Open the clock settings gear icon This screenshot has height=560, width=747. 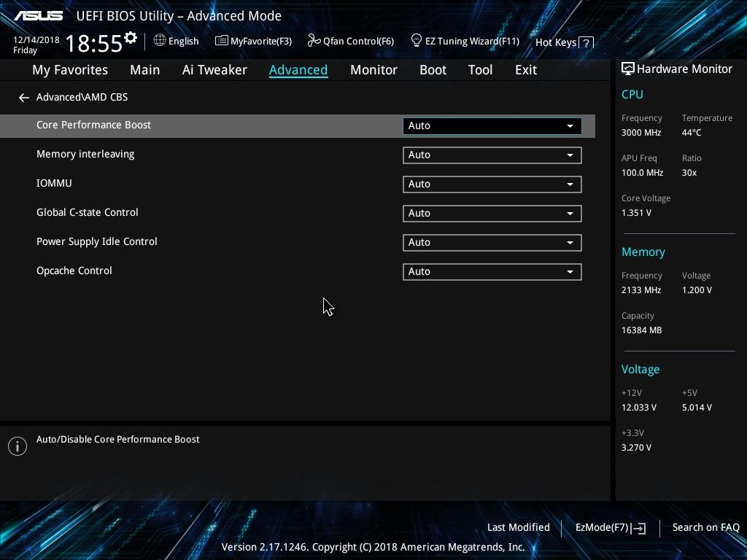pos(130,38)
